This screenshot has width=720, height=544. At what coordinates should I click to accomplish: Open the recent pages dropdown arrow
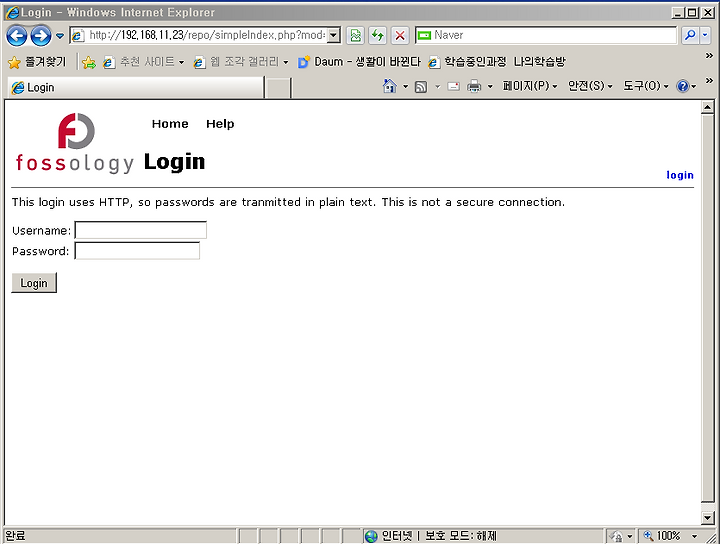click(x=60, y=36)
